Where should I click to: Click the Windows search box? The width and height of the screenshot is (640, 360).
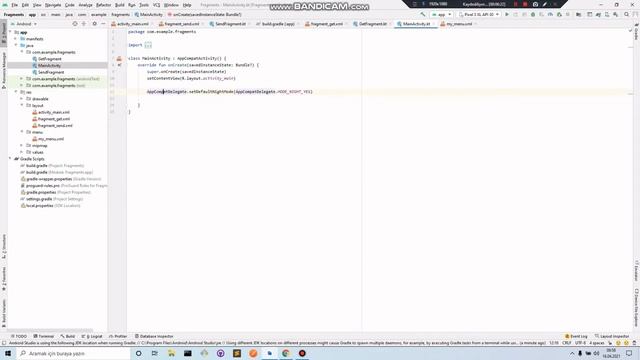(x=73, y=353)
